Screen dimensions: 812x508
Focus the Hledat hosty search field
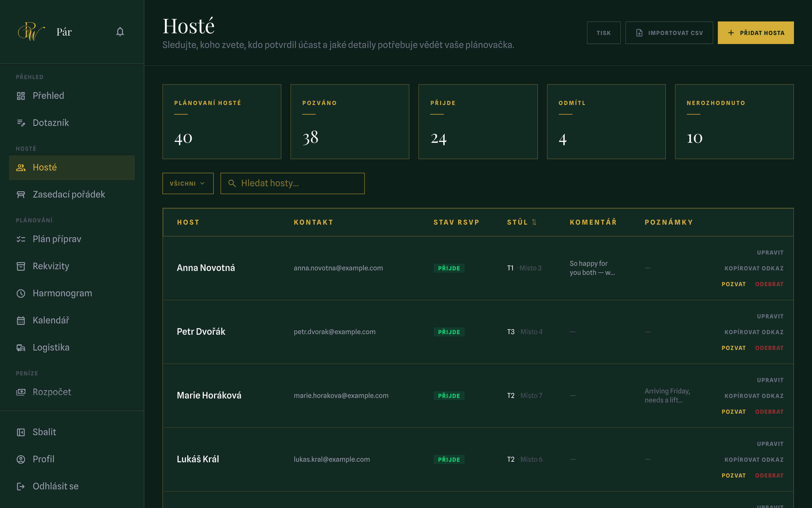pos(293,183)
